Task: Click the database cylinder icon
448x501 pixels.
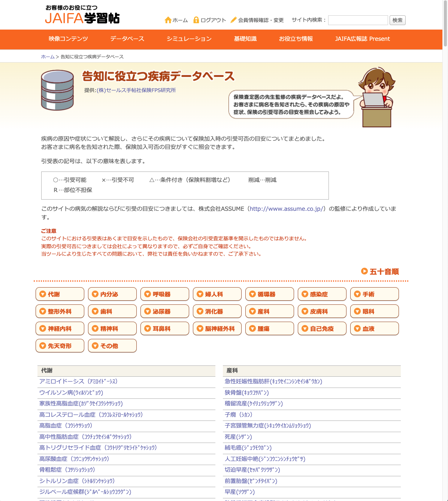Action: (x=57, y=90)
